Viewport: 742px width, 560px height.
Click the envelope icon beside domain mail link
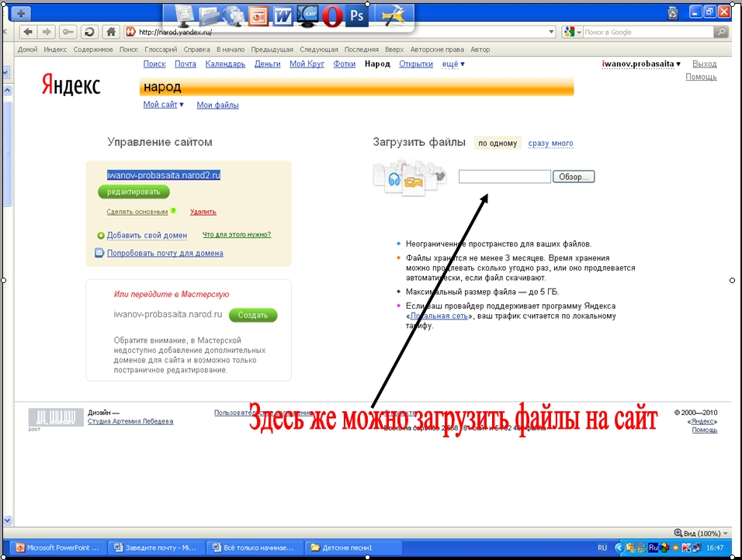click(x=99, y=253)
